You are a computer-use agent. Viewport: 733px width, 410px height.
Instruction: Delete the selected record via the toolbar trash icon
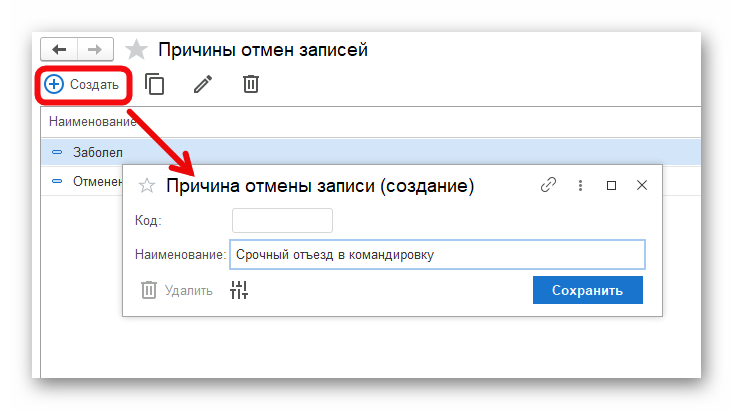(x=251, y=84)
